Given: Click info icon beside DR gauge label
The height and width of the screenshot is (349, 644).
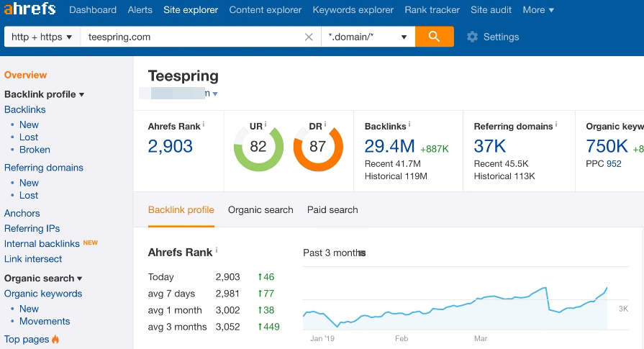Looking at the screenshot, I should click(325, 124).
